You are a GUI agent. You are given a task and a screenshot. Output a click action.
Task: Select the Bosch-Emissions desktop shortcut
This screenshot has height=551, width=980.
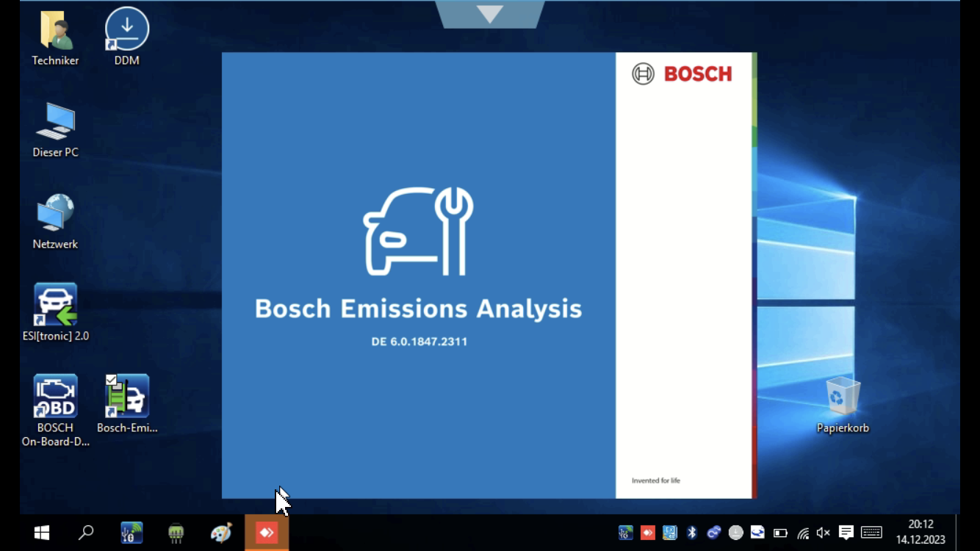127,404
